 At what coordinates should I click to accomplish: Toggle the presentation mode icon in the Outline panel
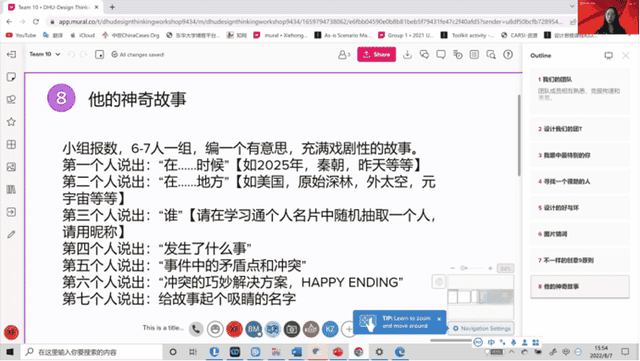coord(609,56)
